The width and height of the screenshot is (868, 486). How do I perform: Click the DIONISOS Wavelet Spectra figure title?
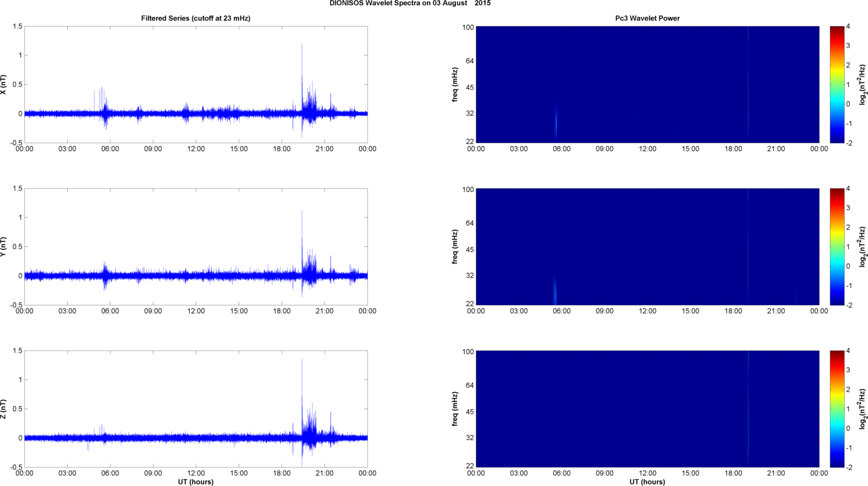click(410, 3)
